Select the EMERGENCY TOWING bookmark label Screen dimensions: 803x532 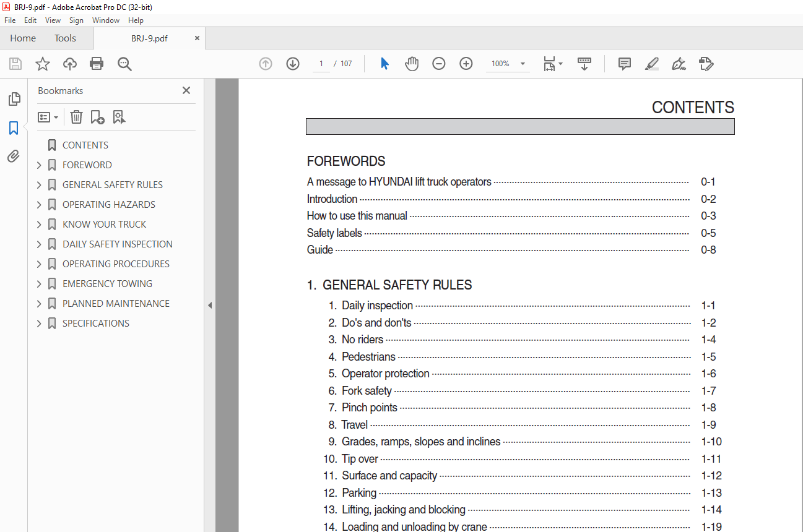coord(107,284)
